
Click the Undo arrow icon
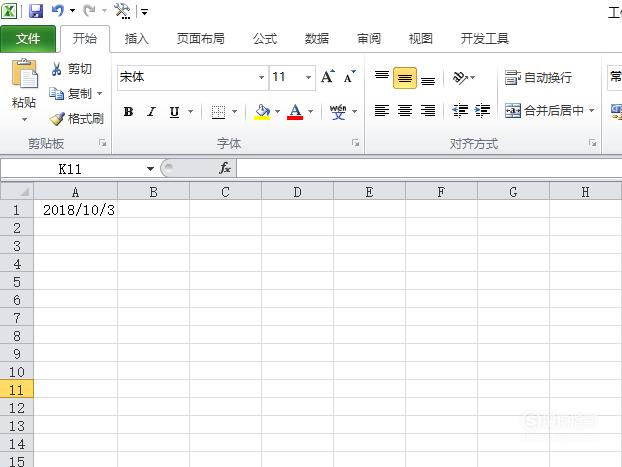pyautogui.click(x=58, y=11)
